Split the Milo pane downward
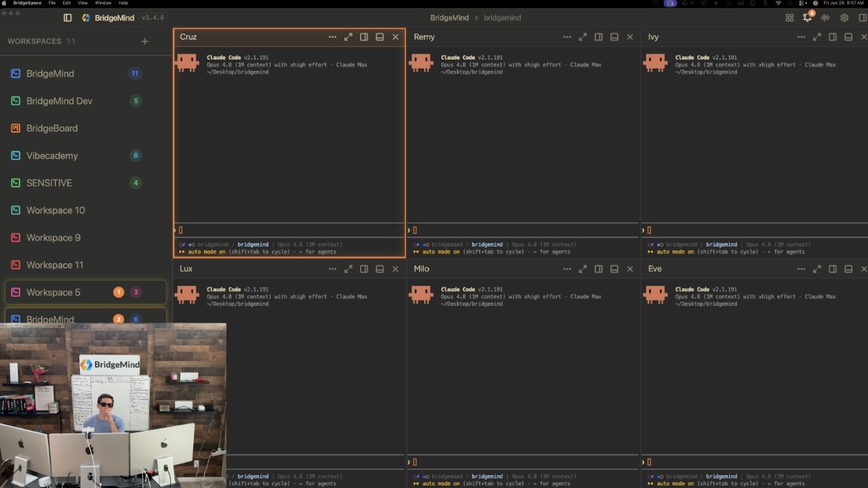The image size is (868, 488). 614,269
